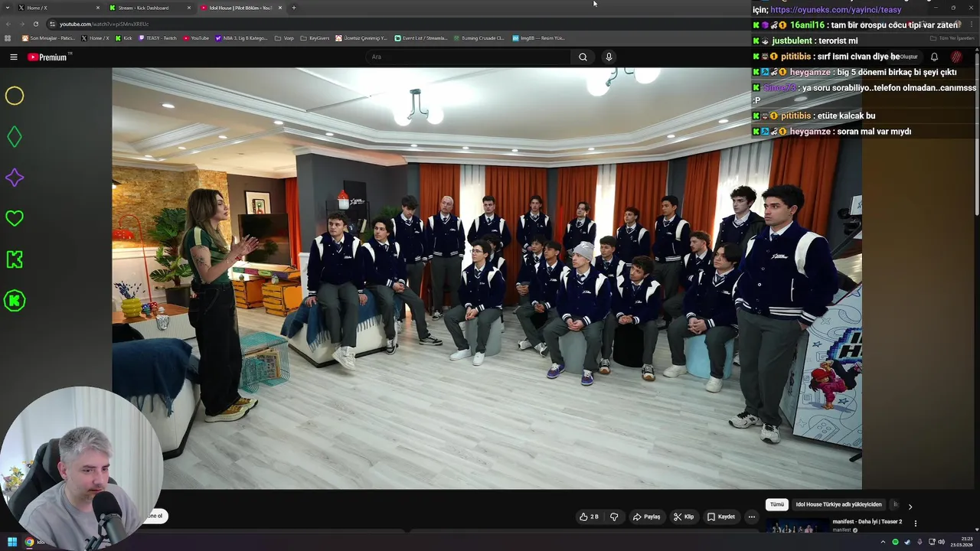Viewport: 980px width, 551px height.
Task: Open the manifest - Daha İyi video title
Action: [x=867, y=522]
